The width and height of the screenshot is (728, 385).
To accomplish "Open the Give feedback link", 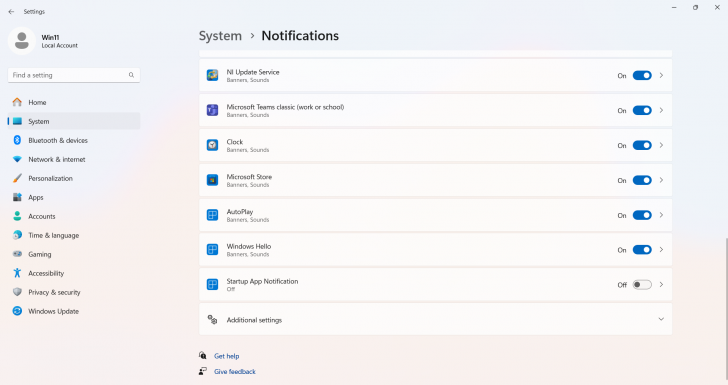I will click(235, 372).
